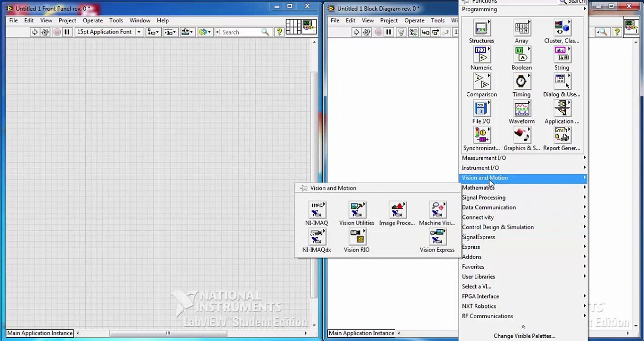The height and width of the screenshot is (341, 644).
Task: Open Reorder dropdown in Front Panel toolbar
Action: (x=205, y=32)
